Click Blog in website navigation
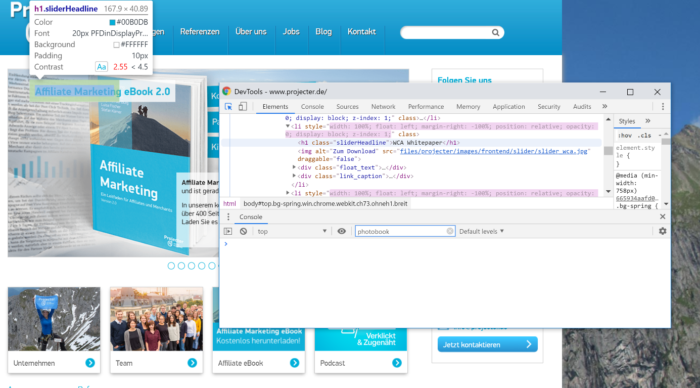The width and height of the screenshot is (700, 388). [324, 32]
